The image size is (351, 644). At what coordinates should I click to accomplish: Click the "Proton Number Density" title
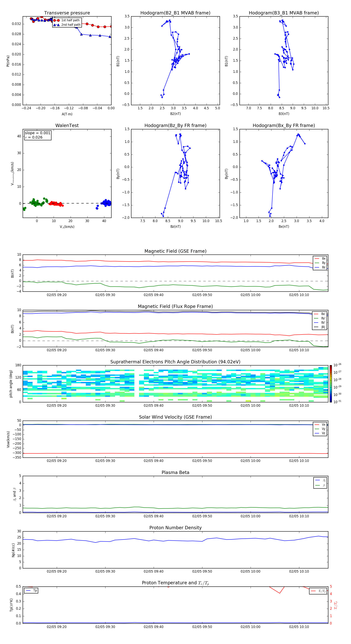(x=175, y=528)
